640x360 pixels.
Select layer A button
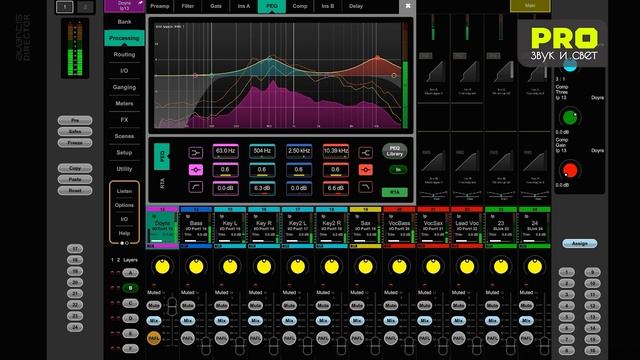click(130, 273)
